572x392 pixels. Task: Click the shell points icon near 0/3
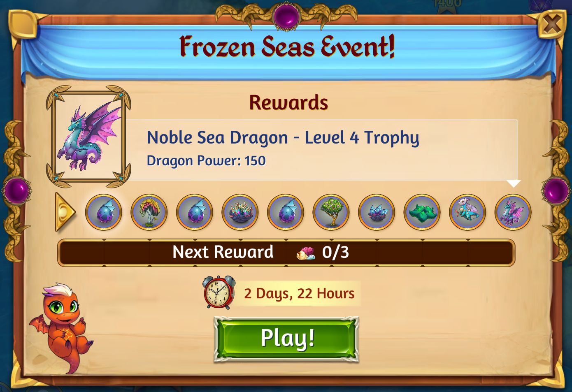pyautogui.click(x=306, y=253)
